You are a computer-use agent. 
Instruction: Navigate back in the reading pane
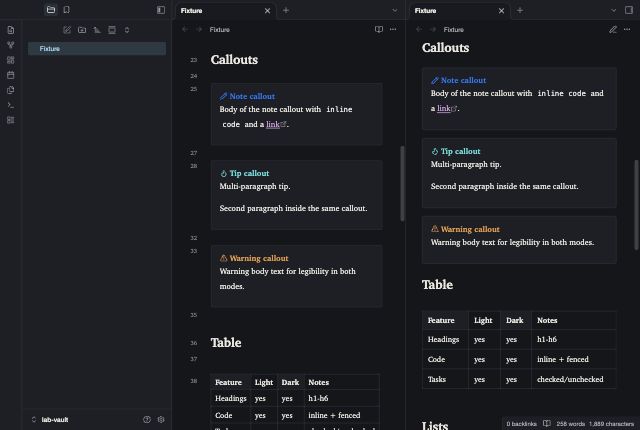419,29
